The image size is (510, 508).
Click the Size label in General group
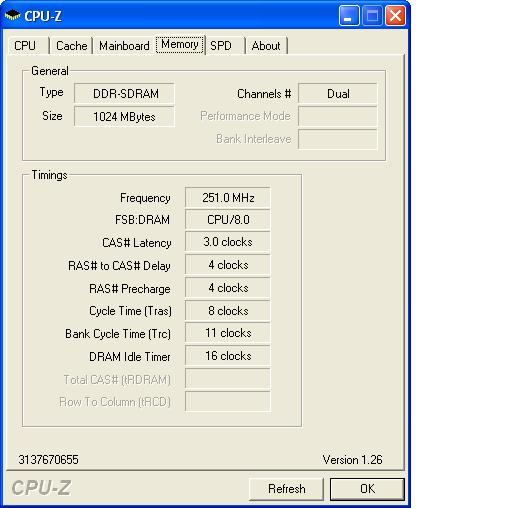[x=52, y=116]
